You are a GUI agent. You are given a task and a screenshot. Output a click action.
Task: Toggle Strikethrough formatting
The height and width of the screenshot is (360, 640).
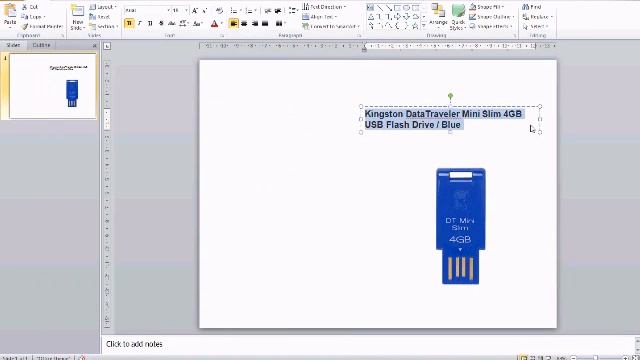(x=171, y=24)
